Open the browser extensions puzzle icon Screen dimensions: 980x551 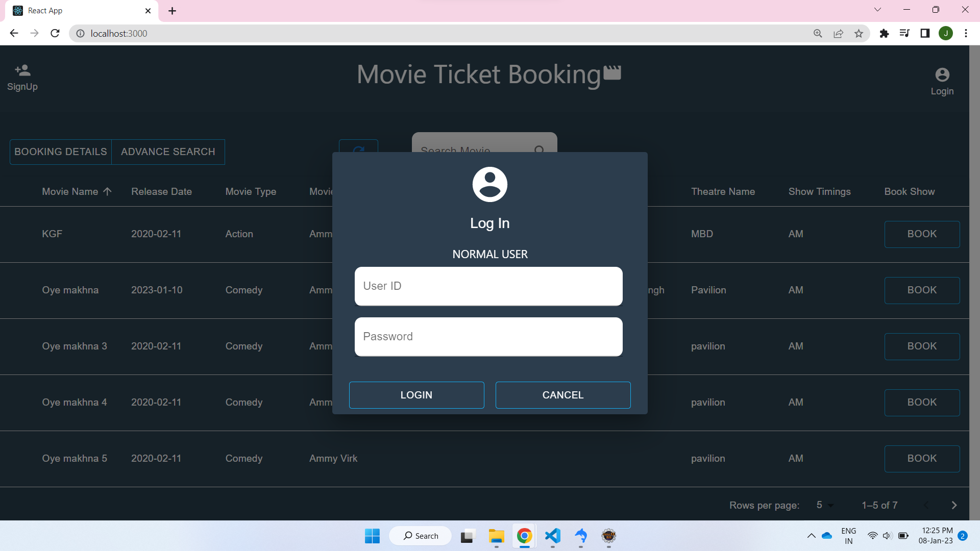point(885,33)
